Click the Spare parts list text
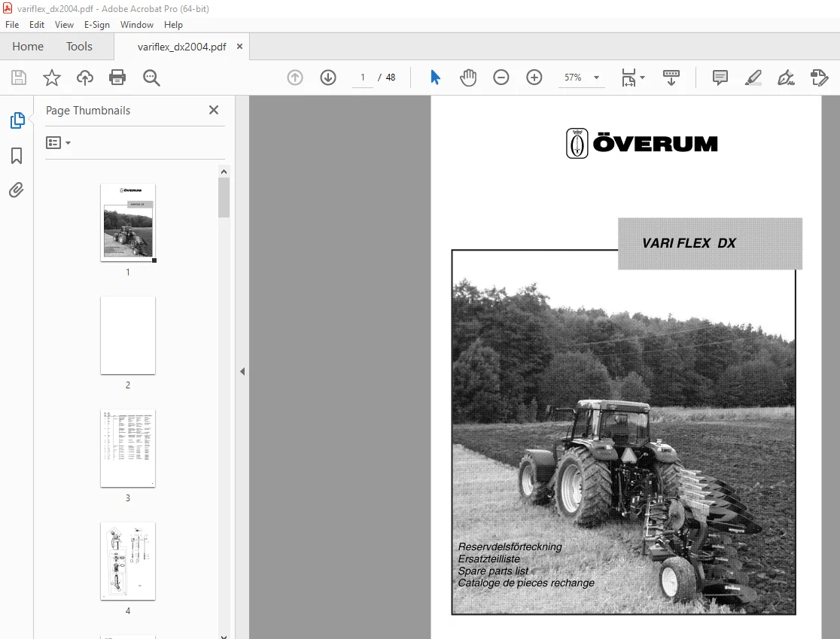Image resolution: width=840 pixels, height=639 pixels. tap(493, 571)
